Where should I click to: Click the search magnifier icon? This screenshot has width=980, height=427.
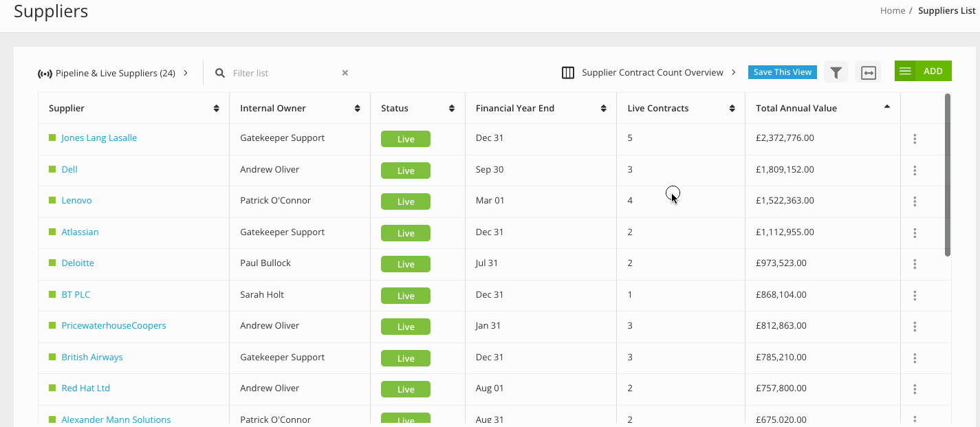[220, 73]
